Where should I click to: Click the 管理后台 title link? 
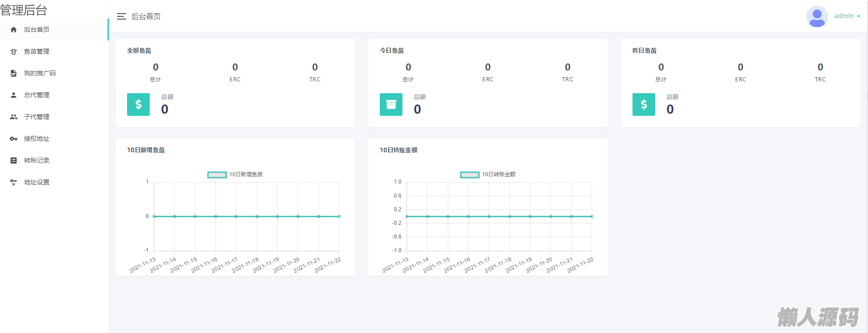(x=24, y=10)
